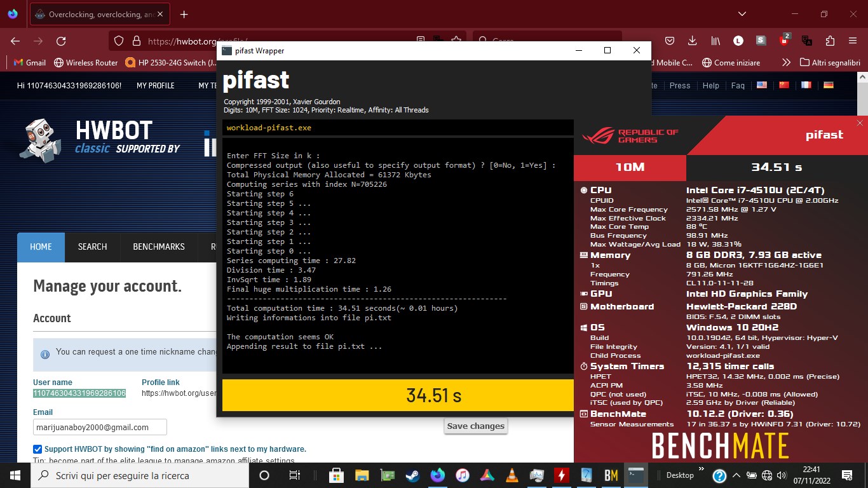
Task: Open VLC media player from the taskbar
Action: 512,475
